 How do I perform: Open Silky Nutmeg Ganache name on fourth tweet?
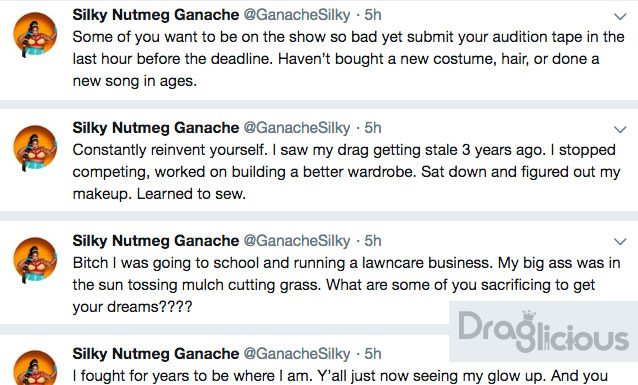(x=155, y=354)
